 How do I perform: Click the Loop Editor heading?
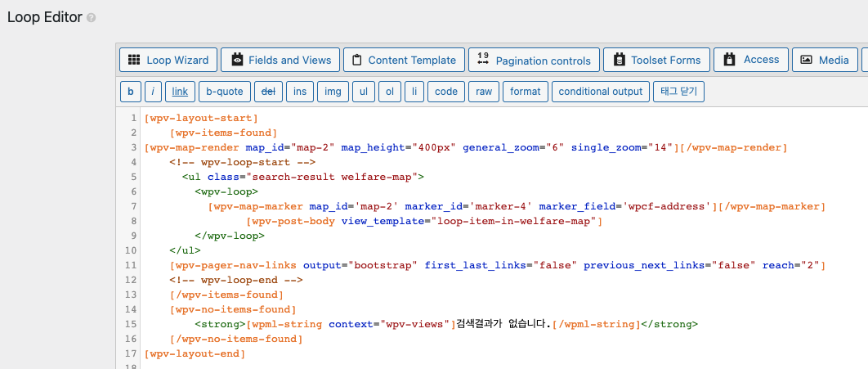click(x=45, y=17)
